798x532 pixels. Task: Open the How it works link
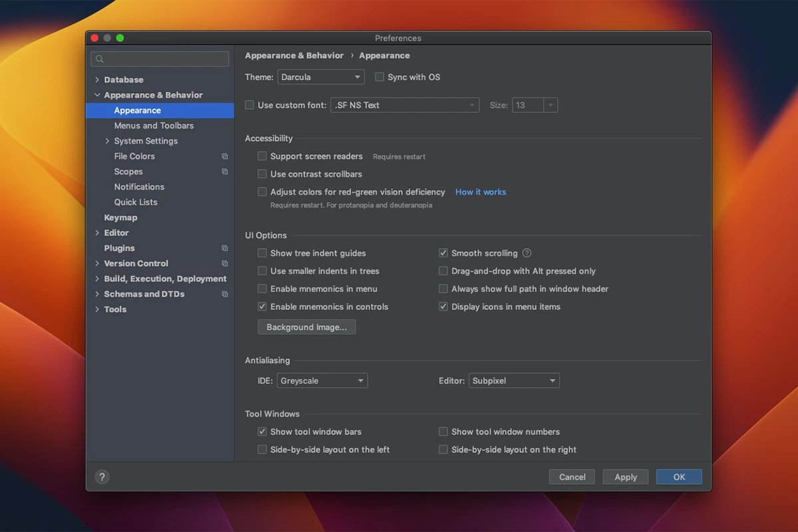tap(480, 192)
